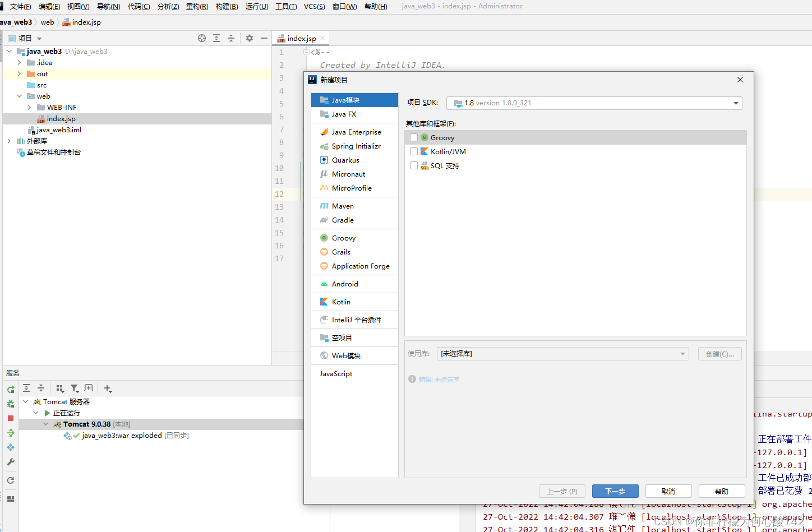Image resolution: width=812 pixels, height=532 pixels.
Task: Select Web模块 in the list
Action: click(x=354, y=356)
